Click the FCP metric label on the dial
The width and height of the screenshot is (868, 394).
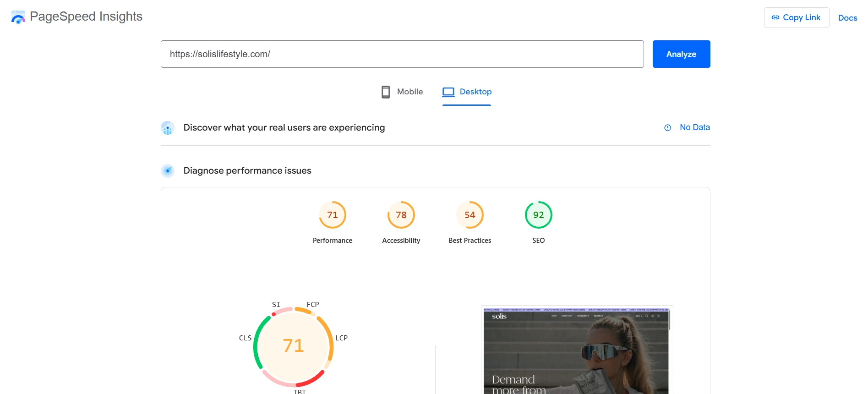coord(313,304)
